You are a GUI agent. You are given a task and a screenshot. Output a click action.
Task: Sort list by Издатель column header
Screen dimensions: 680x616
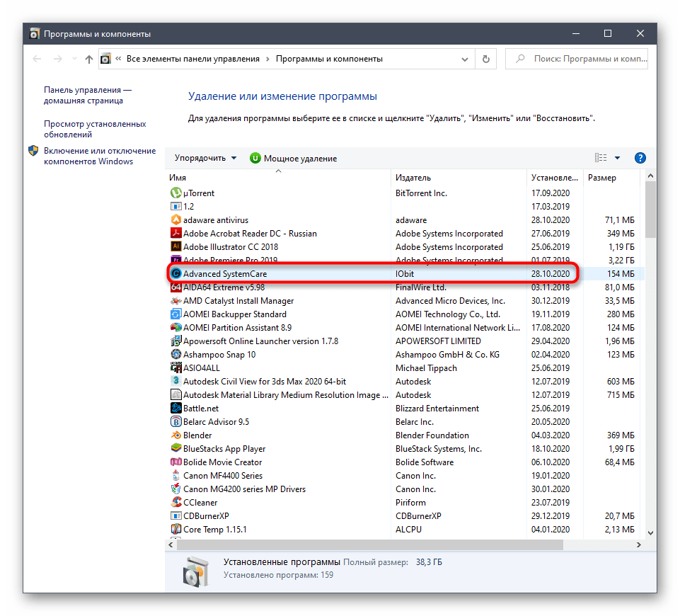(x=413, y=178)
